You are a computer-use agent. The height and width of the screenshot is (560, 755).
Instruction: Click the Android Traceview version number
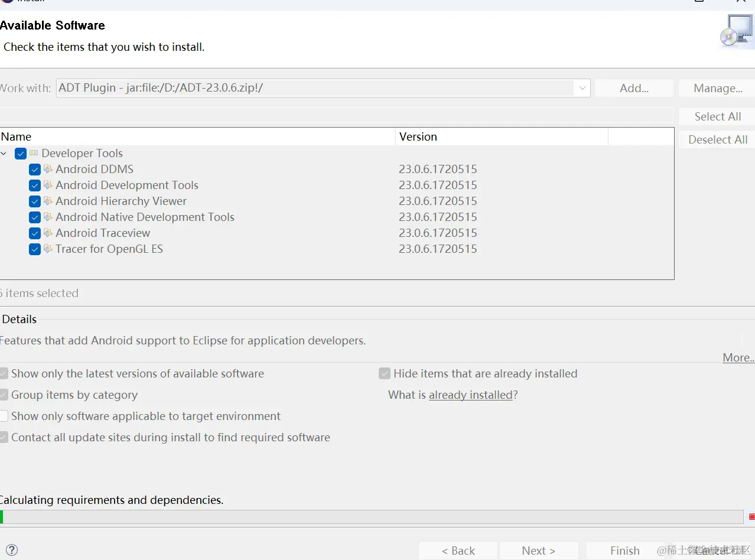click(438, 233)
